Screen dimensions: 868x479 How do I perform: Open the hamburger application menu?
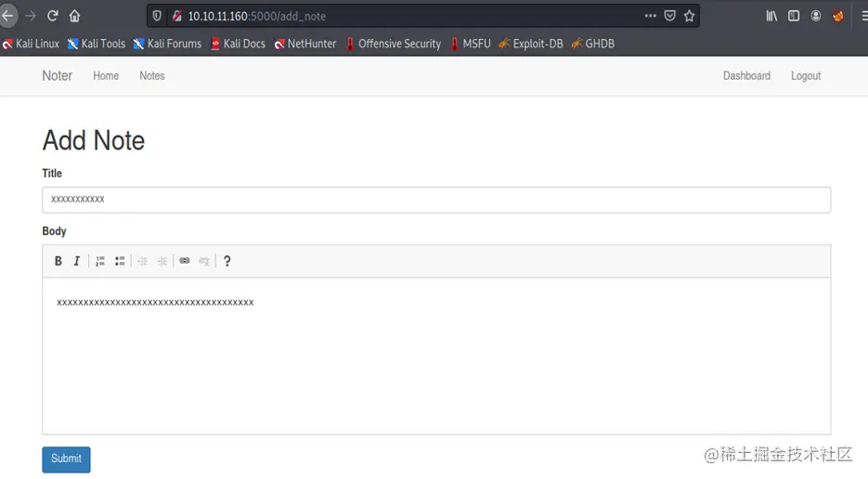click(863, 16)
